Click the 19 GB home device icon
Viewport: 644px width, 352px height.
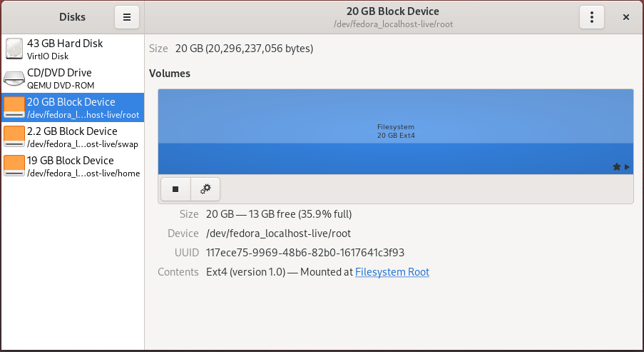click(14, 166)
